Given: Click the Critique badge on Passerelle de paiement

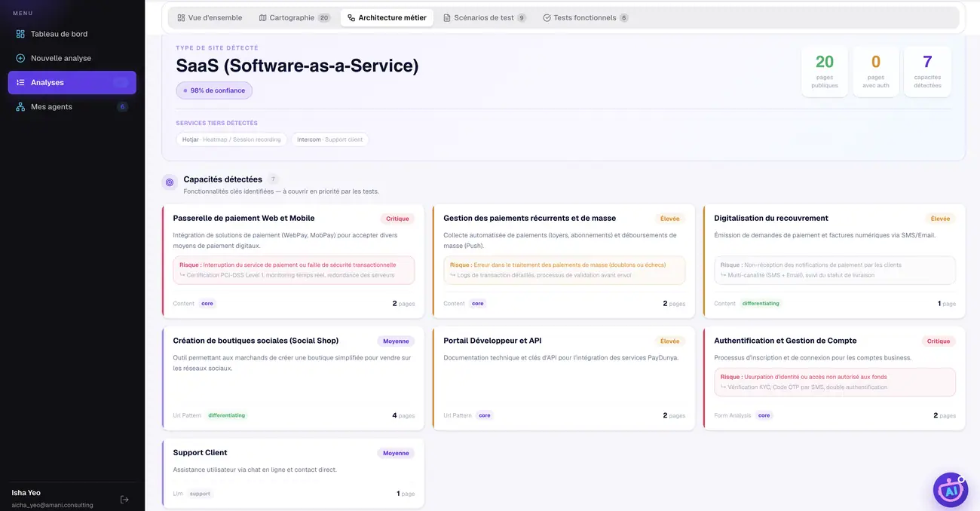Looking at the screenshot, I should pyautogui.click(x=397, y=219).
